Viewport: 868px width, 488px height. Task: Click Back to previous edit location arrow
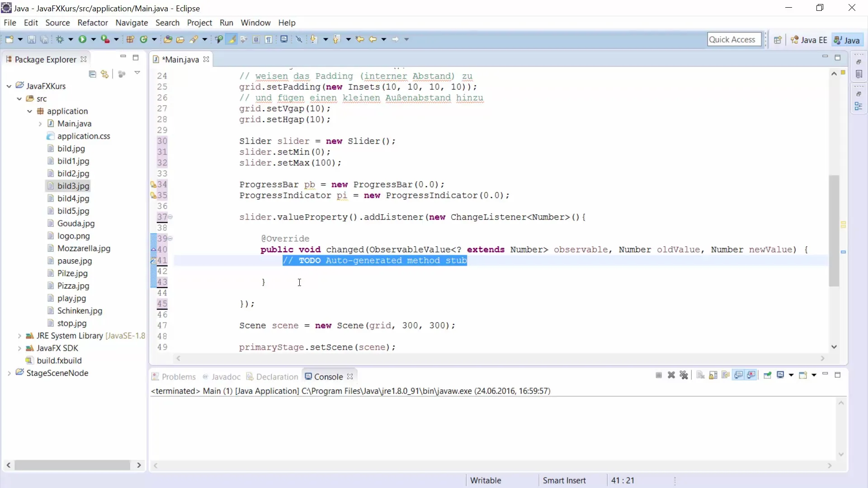(x=360, y=40)
